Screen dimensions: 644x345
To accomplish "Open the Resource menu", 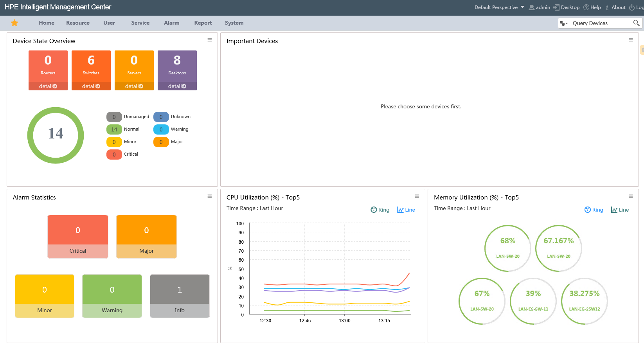I will [x=78, y=23].
